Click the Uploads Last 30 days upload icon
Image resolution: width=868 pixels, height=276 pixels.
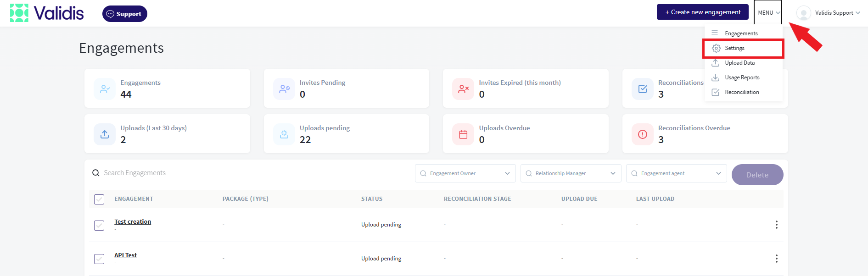point(105,134)
